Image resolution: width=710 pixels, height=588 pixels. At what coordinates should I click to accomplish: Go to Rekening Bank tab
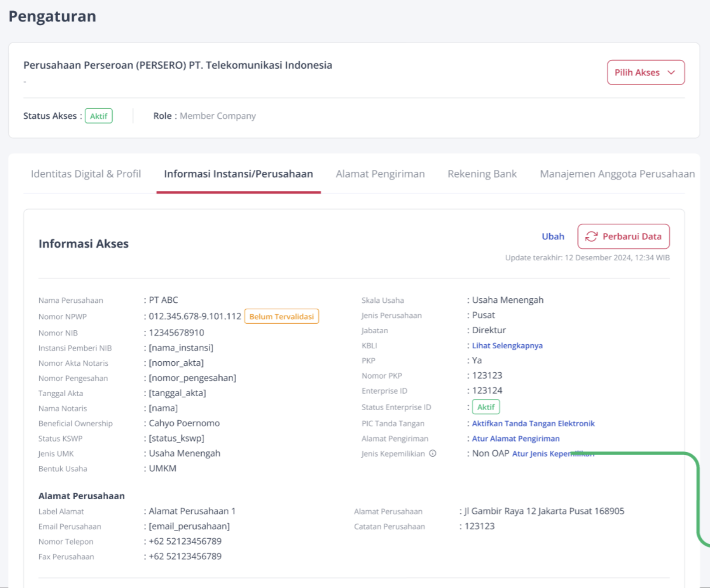pos(482,174)
